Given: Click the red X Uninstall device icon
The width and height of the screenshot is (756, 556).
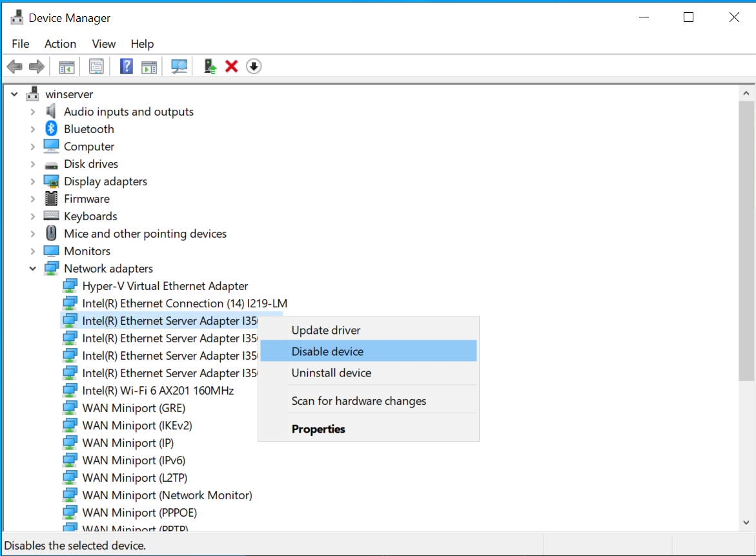Looking at the screenshot, I should point(231,67).
